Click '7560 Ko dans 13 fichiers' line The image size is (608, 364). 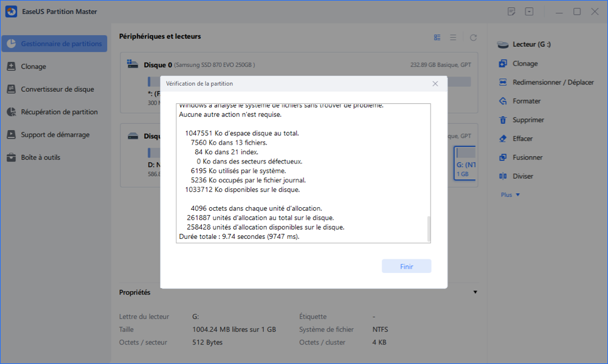pyautogui.click(x=229, y=143)
